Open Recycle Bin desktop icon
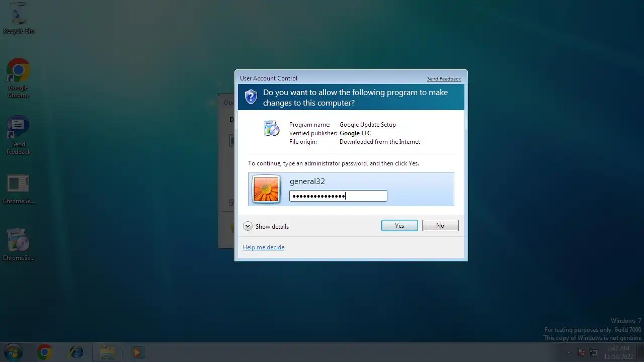The width and height of the screenshot is (644, 362). 19,18
